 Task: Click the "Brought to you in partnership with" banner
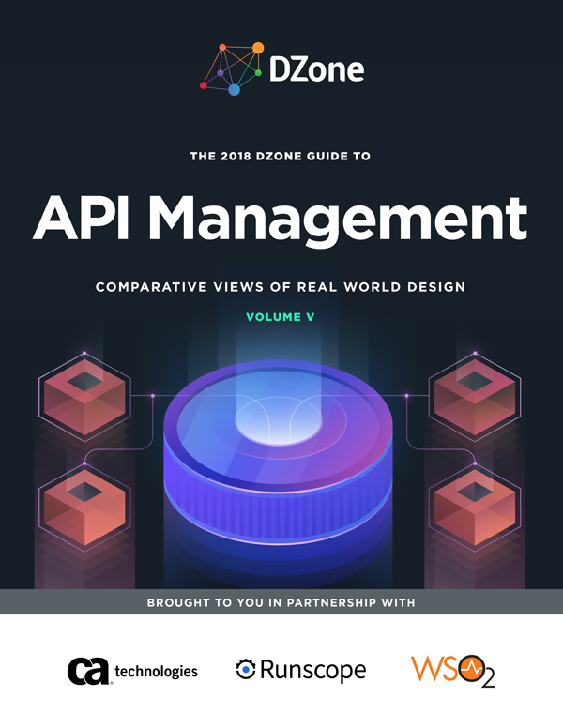pyautogui.click(x=281, y=601)
